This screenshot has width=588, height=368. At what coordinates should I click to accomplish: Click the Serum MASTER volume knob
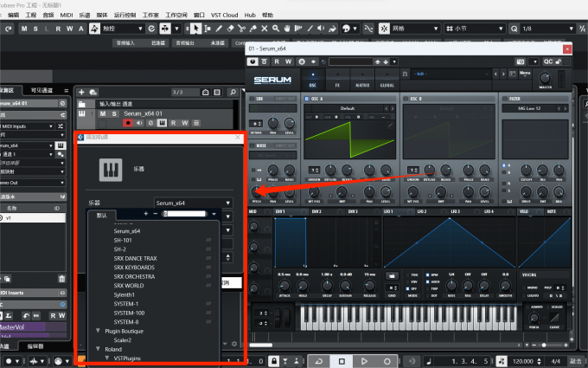click(x=545, y=78)
